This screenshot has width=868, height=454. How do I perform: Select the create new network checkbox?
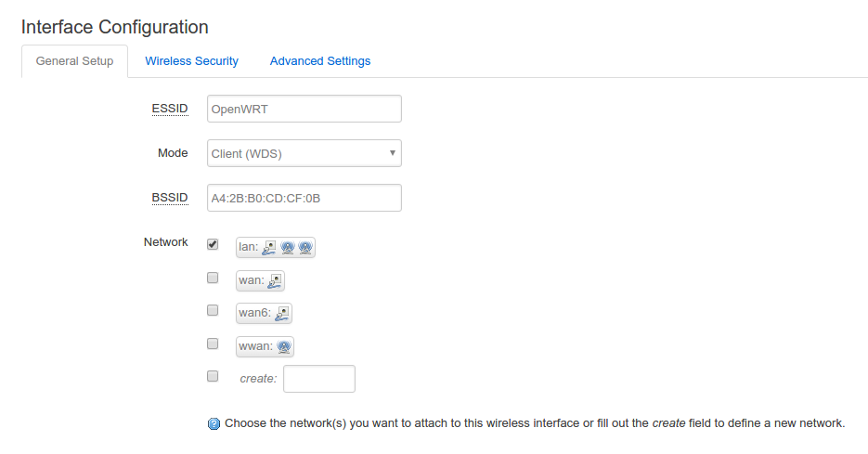(x=213, y=376)
